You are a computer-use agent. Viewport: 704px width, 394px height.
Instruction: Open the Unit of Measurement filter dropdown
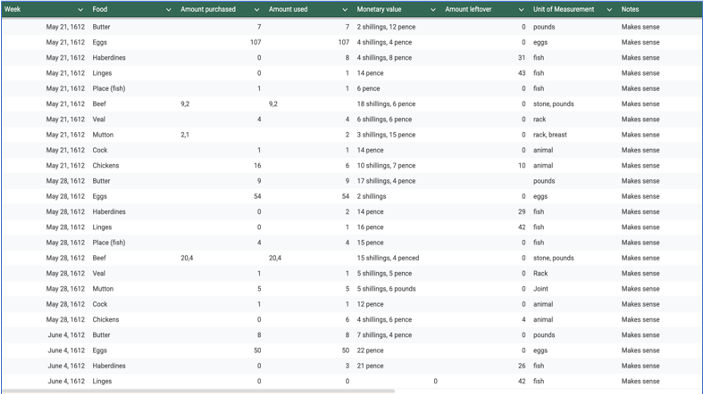point(609,9)
